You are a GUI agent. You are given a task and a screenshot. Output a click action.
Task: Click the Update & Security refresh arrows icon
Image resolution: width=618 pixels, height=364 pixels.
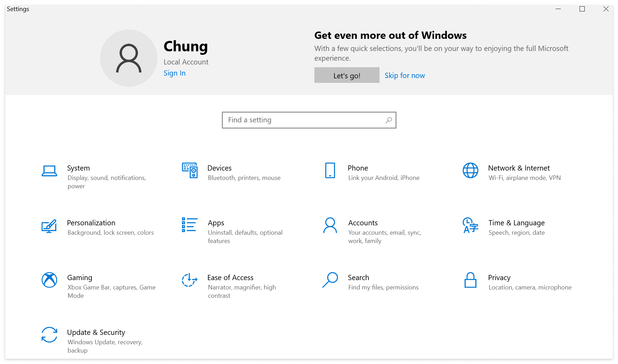click(49, 335)
